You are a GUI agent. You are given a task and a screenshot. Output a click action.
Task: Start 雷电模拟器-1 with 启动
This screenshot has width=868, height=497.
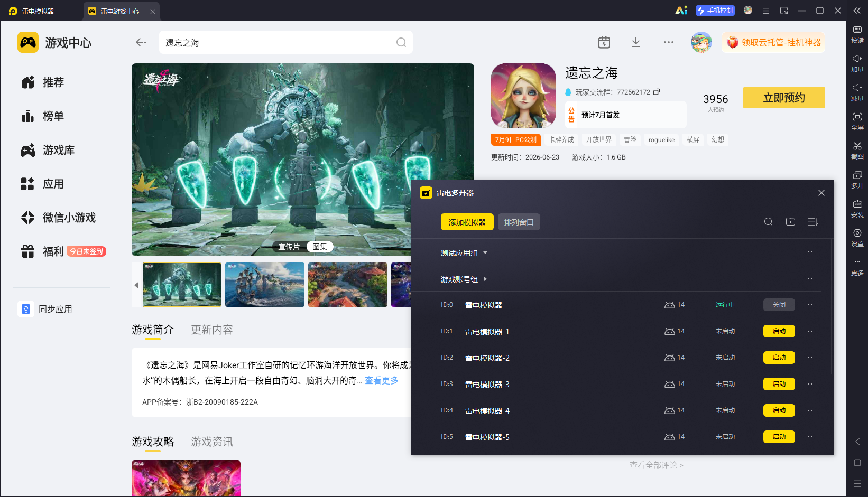click(779, 331)
